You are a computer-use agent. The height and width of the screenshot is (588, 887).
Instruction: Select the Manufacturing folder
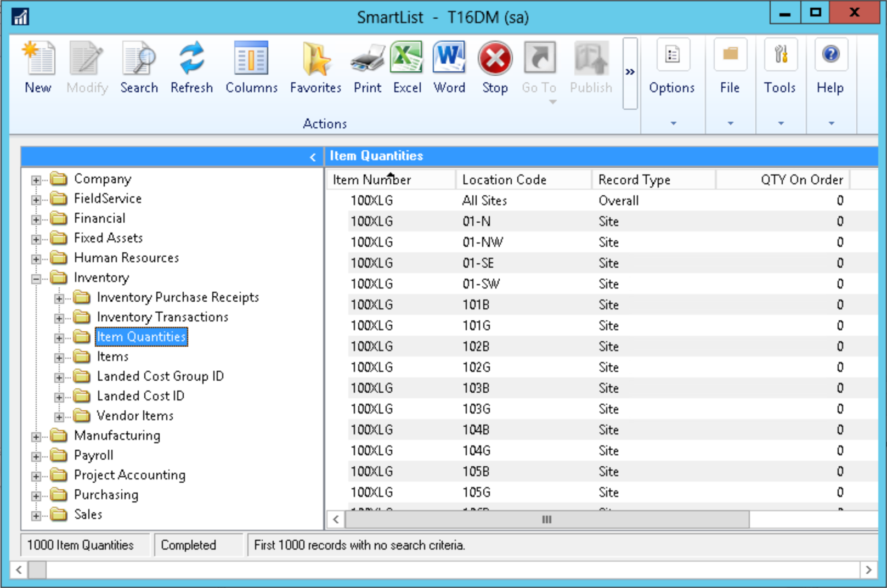[x=117, y=436]
